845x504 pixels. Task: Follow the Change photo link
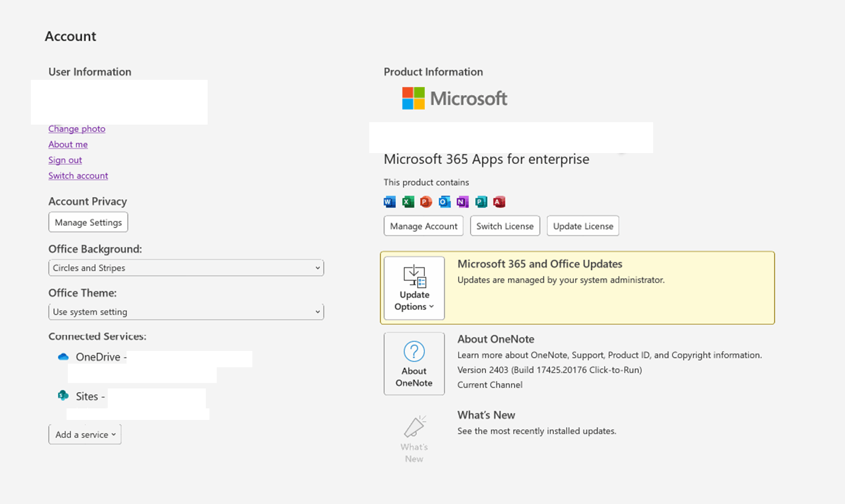77,128
